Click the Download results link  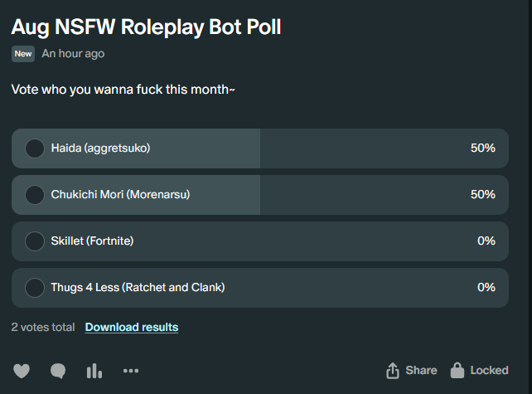[132, 327]
